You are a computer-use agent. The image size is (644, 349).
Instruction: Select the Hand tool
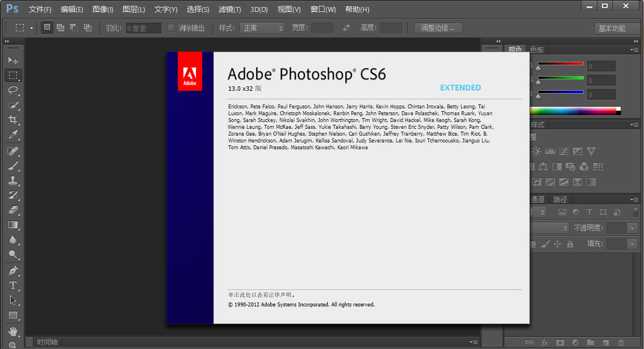point(13,331)
